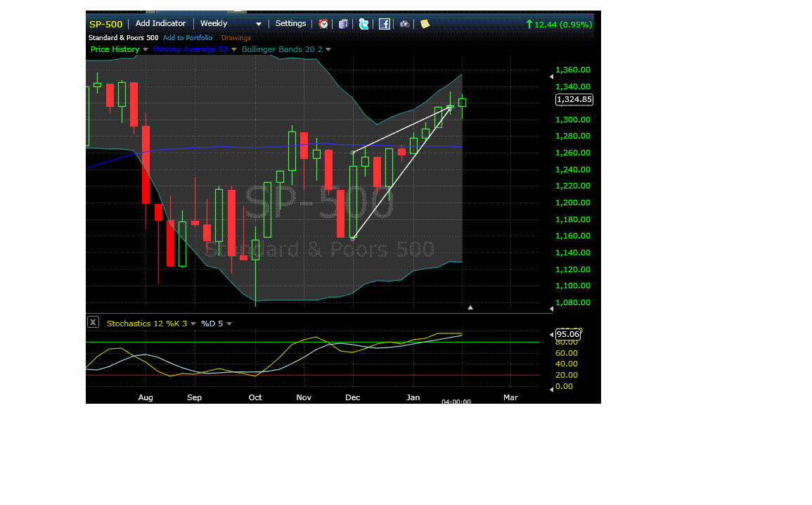Viewport: 812px width, 505px height.
Task: Click the Aug label on time axis
Action: (x=146, y=397)
